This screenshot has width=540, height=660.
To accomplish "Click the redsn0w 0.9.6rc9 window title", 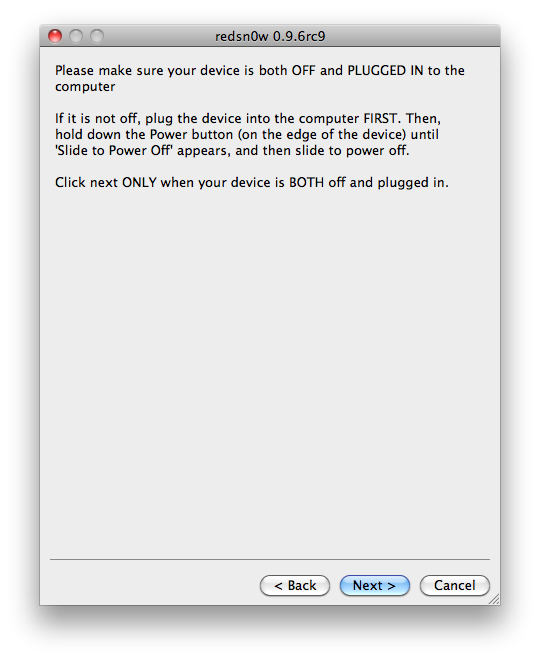I will point(270,36).
